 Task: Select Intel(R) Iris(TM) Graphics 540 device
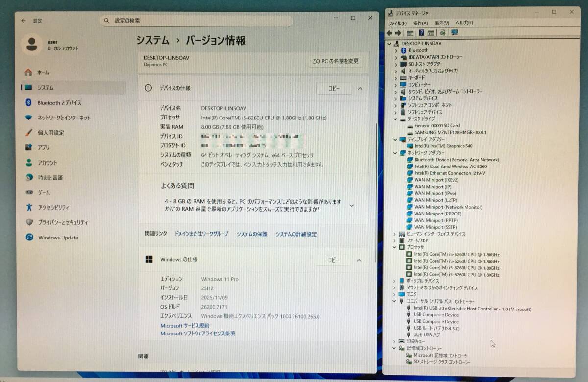[443, 146]
